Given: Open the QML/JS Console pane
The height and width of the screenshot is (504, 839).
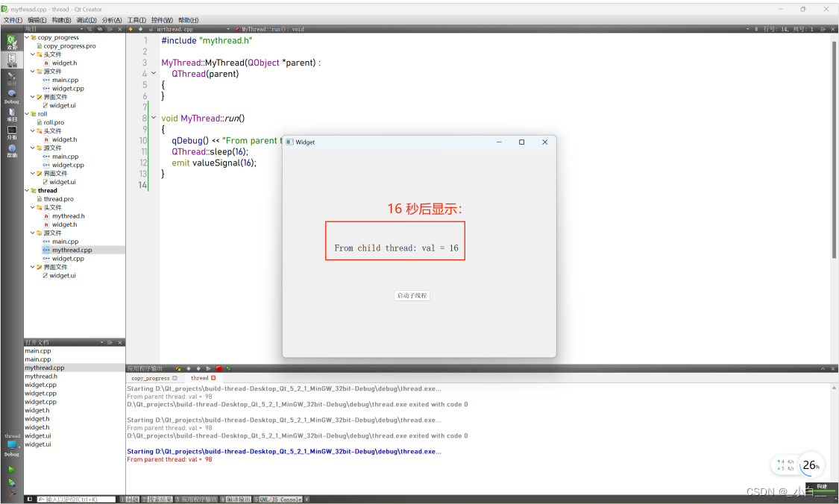Looking at the screenshot, I should (277, 500).
